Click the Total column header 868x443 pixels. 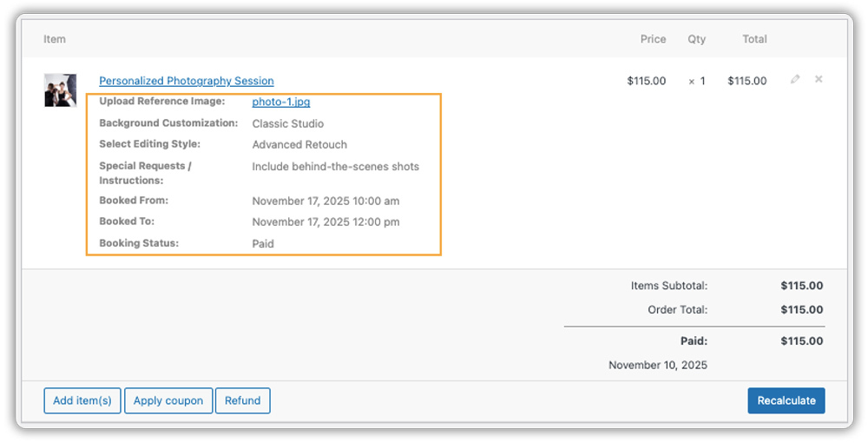click(x=754, y=39)
